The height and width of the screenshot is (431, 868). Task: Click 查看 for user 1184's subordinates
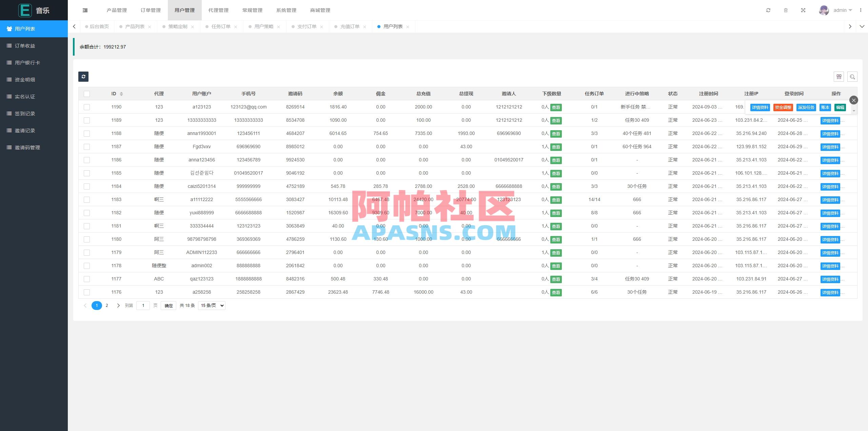tap(556, 187)
